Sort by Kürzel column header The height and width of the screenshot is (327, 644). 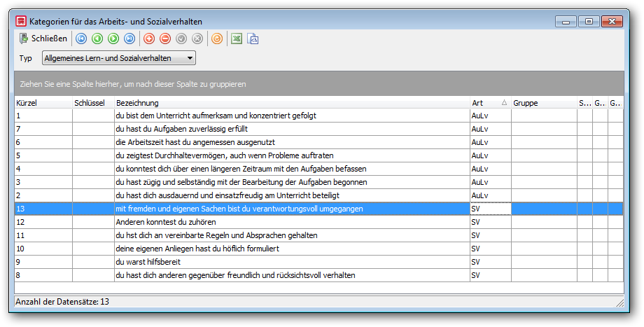click(43, 103)
